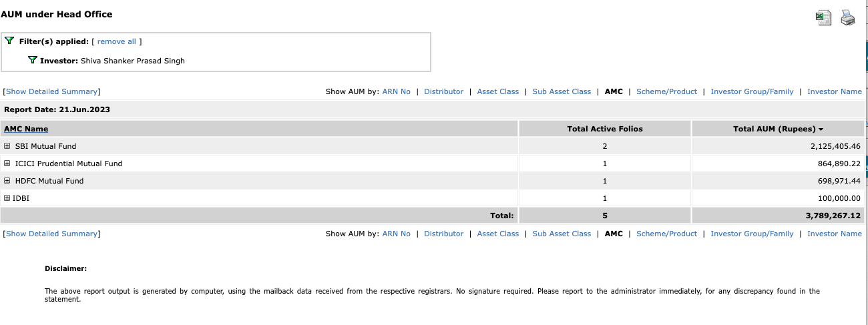Switch top view to Asset Class
This screenshot has height=325, width=868.
point(497,91)
